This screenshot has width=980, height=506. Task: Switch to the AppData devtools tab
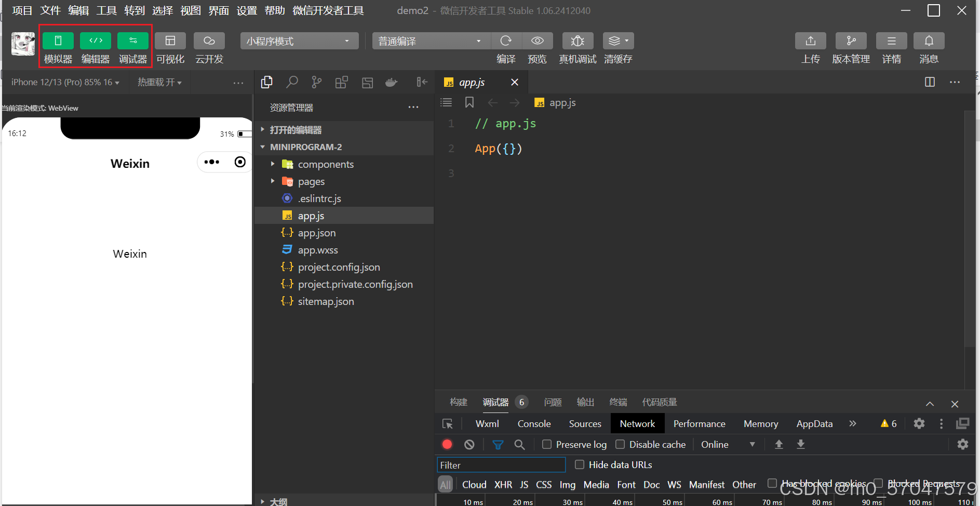(x=814, y=424)
